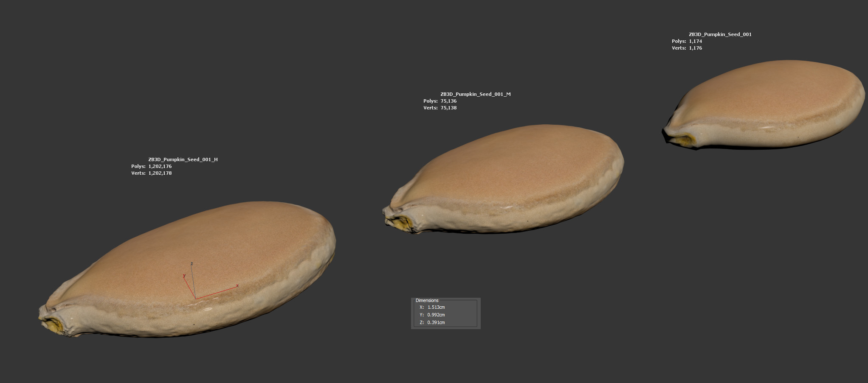Click the 1,176 verts count

695,48
